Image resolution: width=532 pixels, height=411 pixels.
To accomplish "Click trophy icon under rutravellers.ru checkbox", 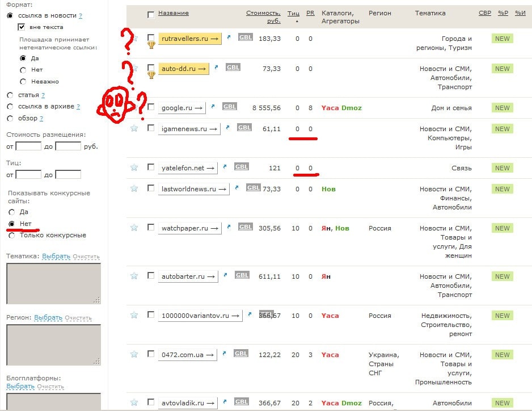I will click(151, 45).
